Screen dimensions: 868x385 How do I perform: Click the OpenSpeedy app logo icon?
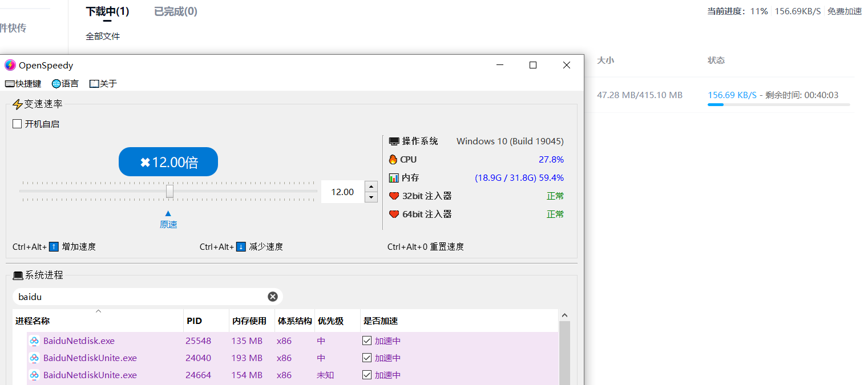click(10, 65)
